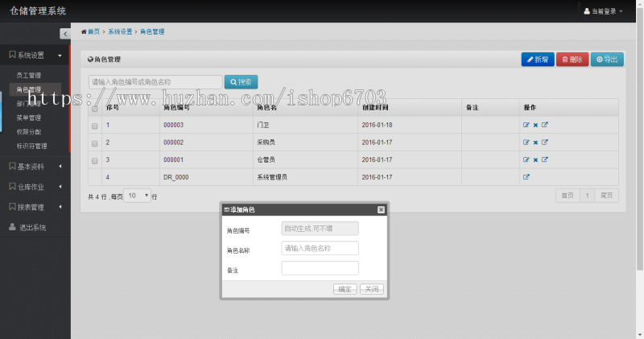Click the user icon beside 当前登录
The height and width of the screenshot is (339, 644).
point(587,11)
